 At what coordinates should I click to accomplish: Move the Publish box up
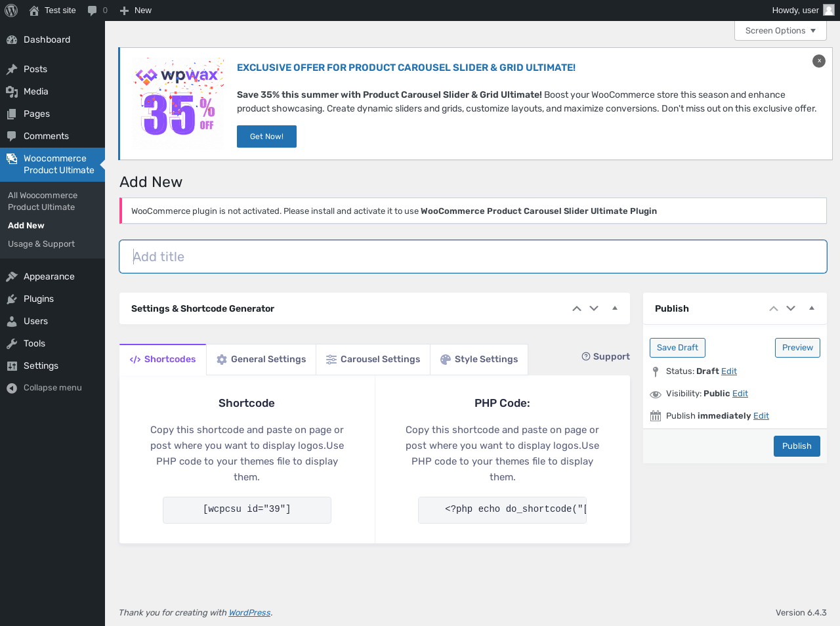774,308
